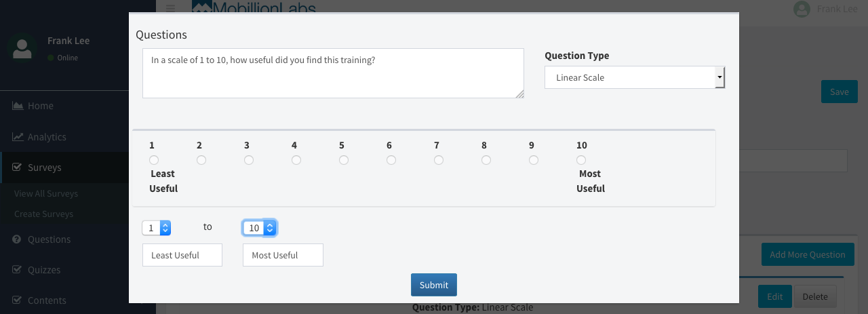Click the Surveys checkmark icon
Viewport: 868px width, 314px height.
pyautogui.click(x=18, y=168)
